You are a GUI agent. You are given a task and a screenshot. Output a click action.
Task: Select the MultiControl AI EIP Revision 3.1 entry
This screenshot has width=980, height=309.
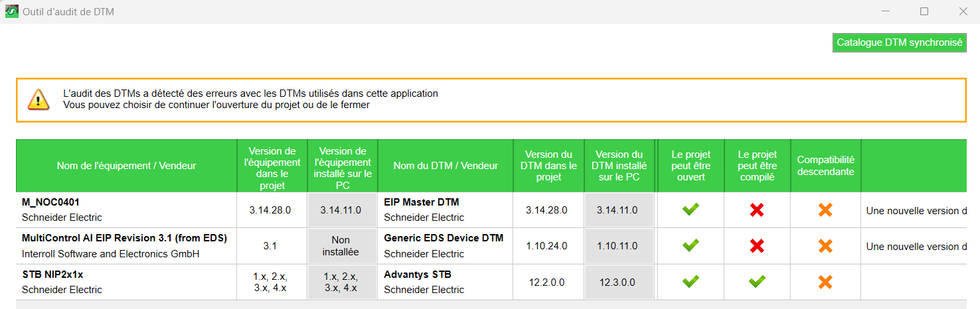[x=124, y=238]
